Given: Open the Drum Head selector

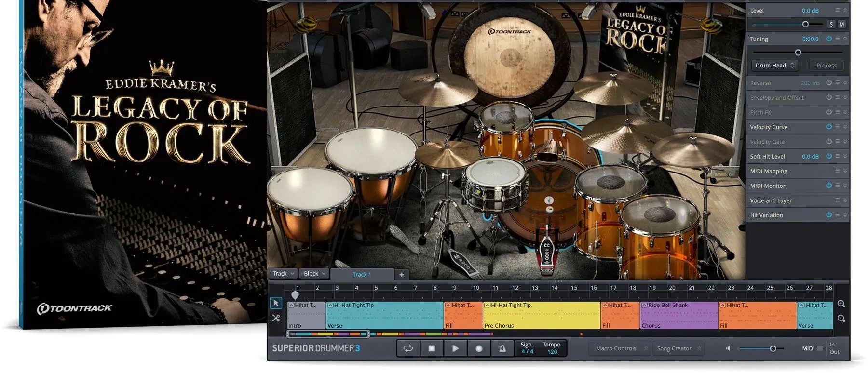Looking at the screenshot, I should click(x=775, y=66).
